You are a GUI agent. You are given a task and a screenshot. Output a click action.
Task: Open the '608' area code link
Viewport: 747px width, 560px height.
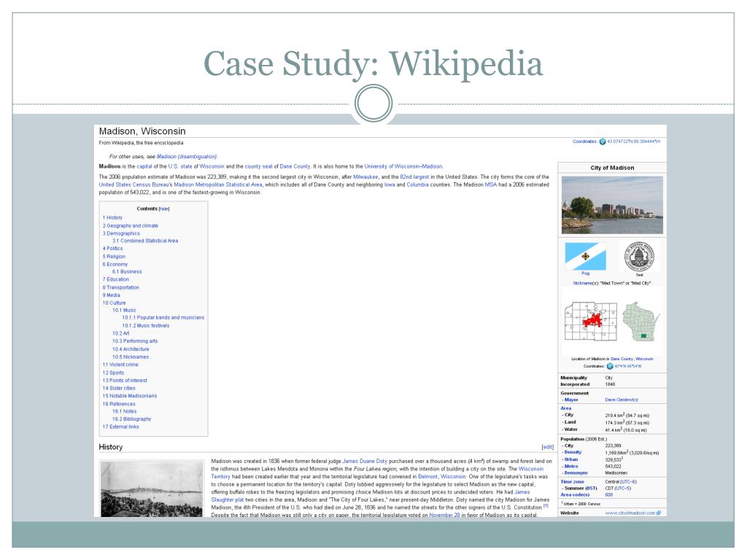click(609, 495)
